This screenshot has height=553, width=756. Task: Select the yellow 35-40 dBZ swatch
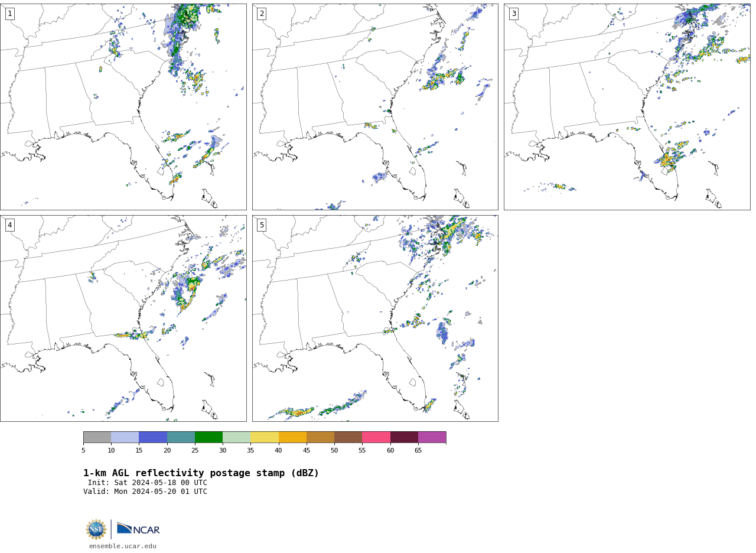(265, 437)
